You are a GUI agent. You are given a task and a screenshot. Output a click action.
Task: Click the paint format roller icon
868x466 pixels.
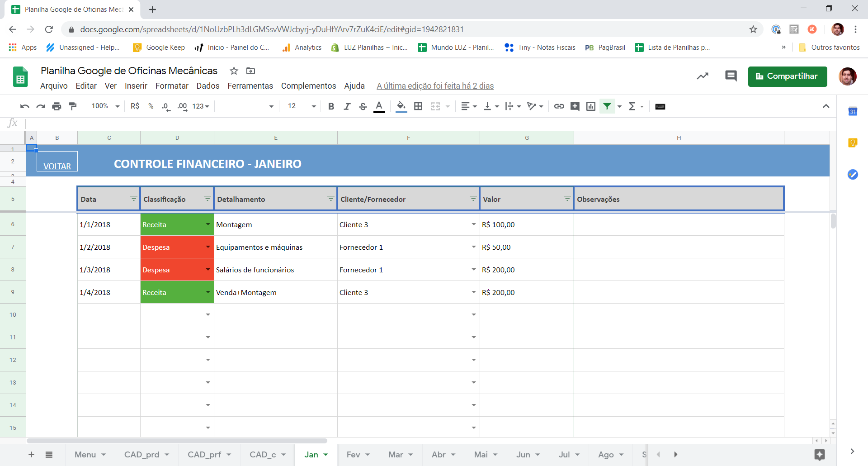pos(72,106)
